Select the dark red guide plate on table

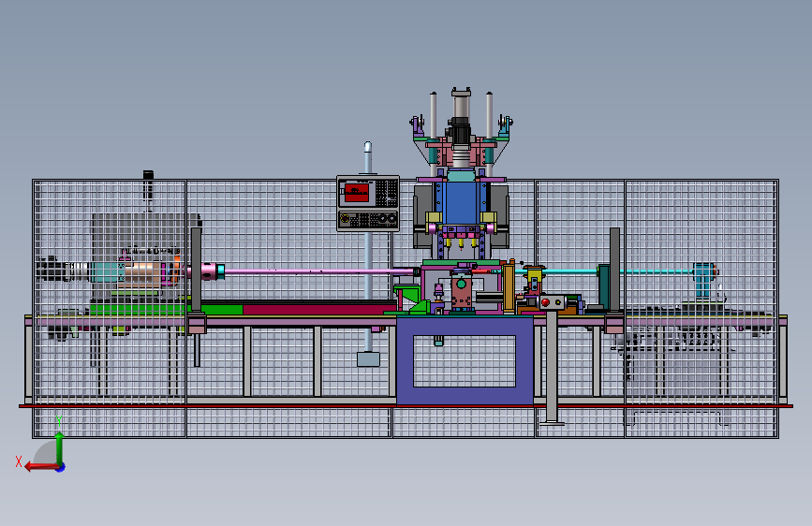[319, 310]
